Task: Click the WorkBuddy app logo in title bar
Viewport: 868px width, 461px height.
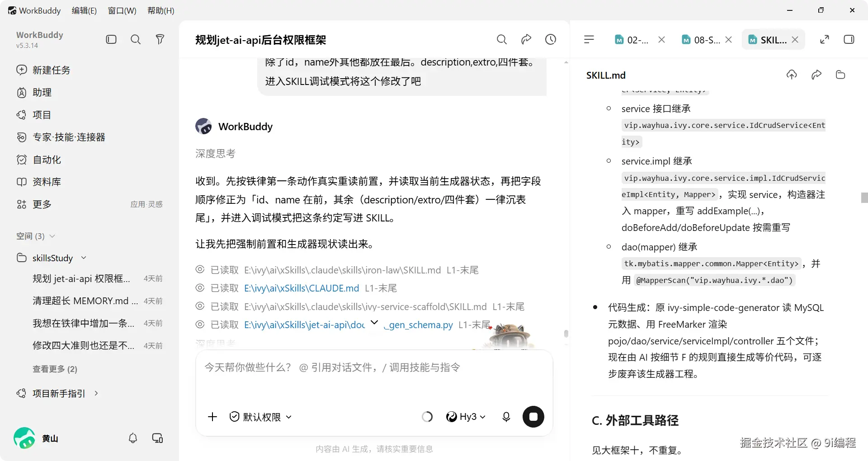Action: point(12,10)
